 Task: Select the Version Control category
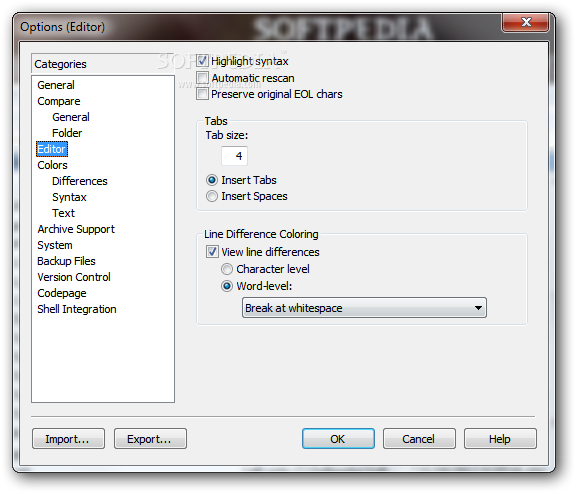pos(74,277)
